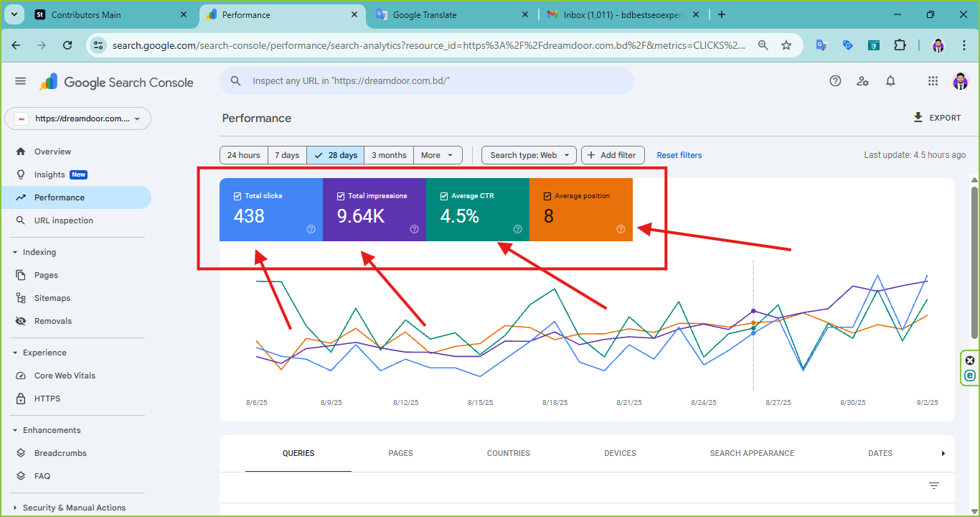Click the Add filter button
Screen dimensions: 980x517
click(x=613, y=155)
